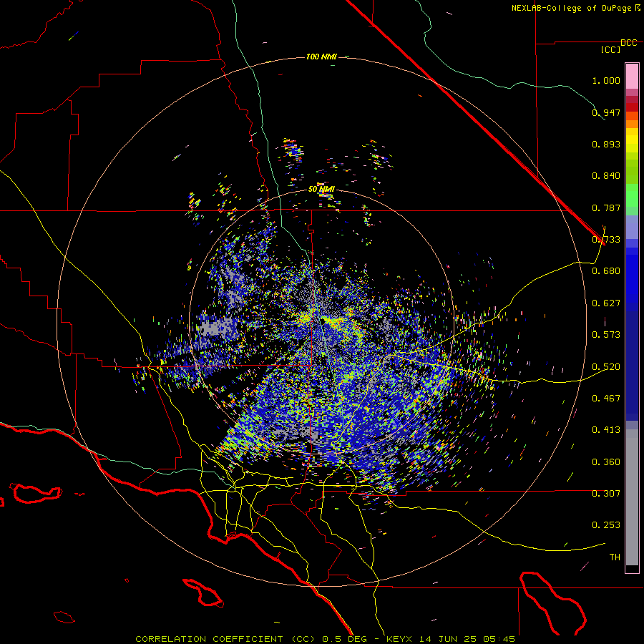
Task: Select the 0.413 scale value
Action: [x=606, y=430]
